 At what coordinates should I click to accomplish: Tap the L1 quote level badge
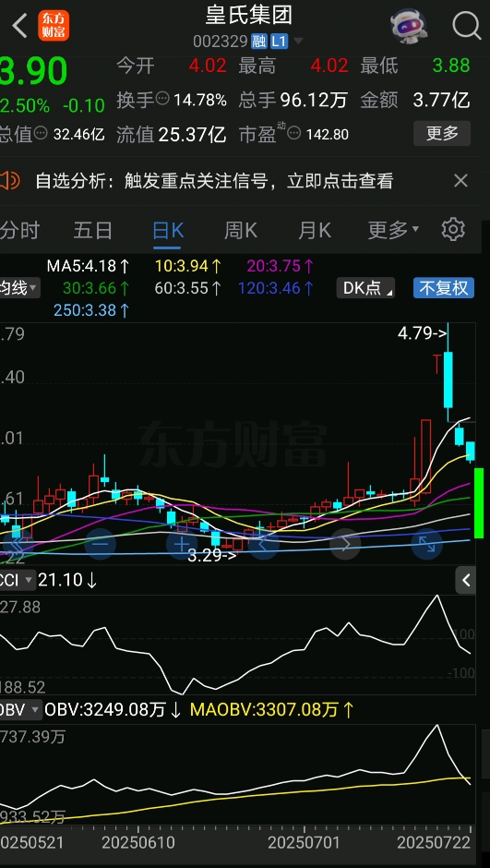click(x=280, y=41)
